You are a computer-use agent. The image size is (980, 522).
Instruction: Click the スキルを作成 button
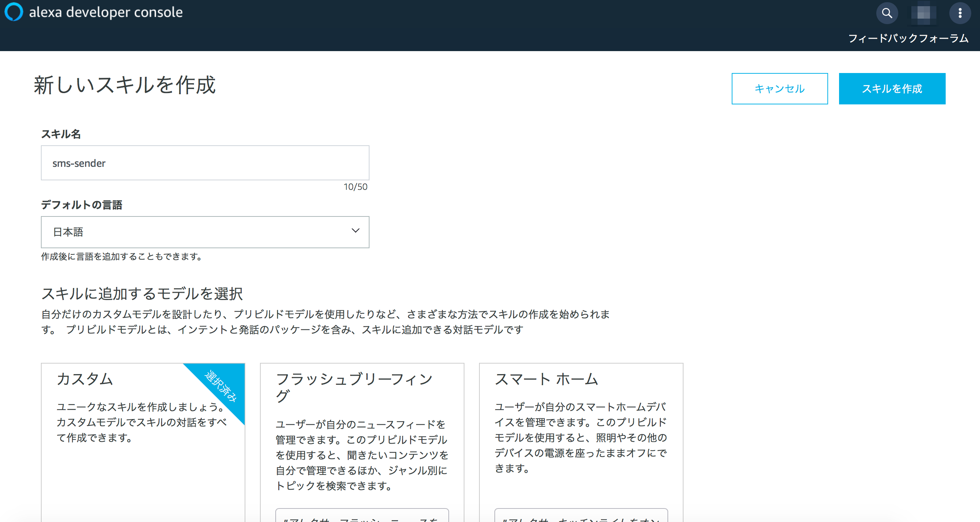tap(892, 89)
